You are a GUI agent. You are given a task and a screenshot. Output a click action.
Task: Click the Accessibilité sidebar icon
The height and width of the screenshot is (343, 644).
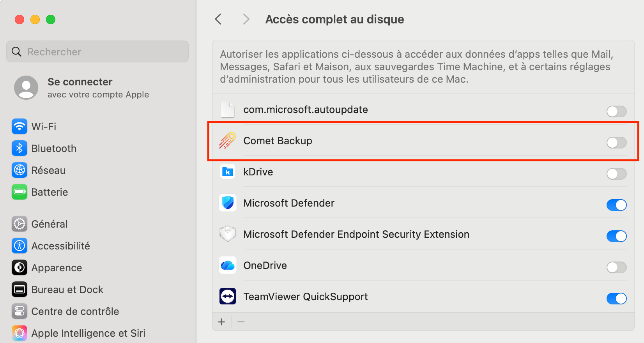coord(19,246)
